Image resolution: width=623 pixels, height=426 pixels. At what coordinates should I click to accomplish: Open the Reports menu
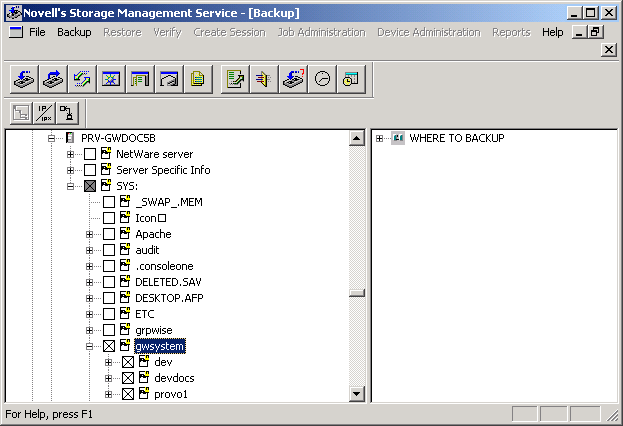pyautogui.click(x=511, y=32)
